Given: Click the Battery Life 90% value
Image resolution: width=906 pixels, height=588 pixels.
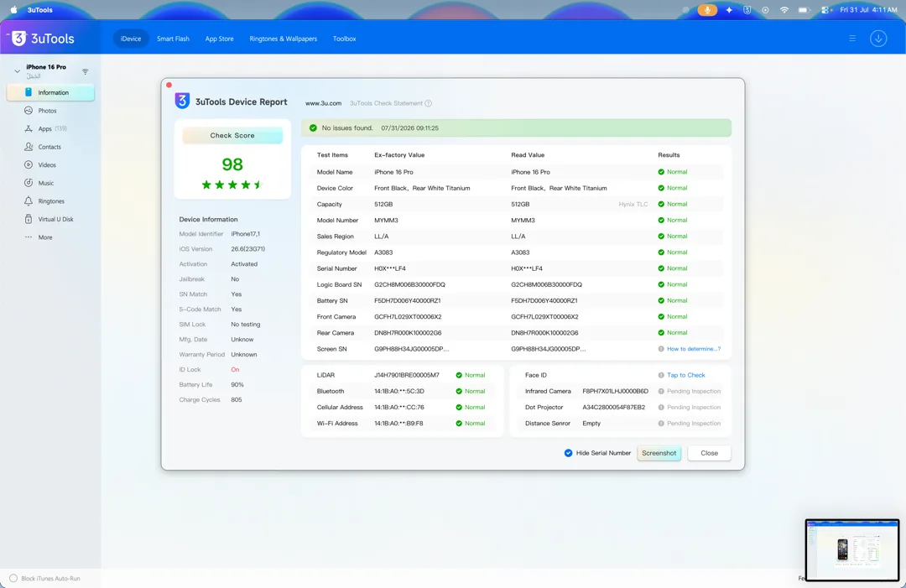Looking at the screenshot, I should pyautogui.click(x=237, y=385).
